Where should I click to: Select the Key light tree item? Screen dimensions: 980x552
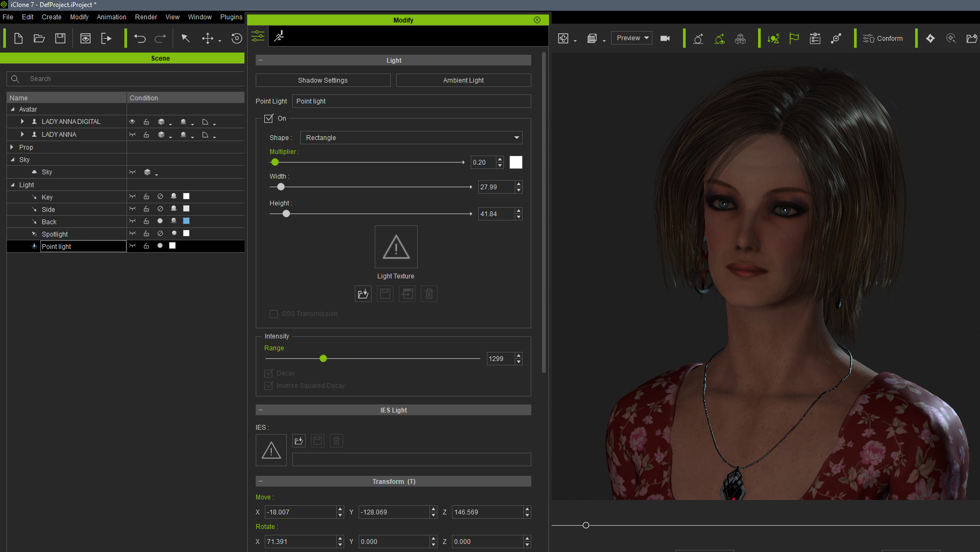point(47,197)
